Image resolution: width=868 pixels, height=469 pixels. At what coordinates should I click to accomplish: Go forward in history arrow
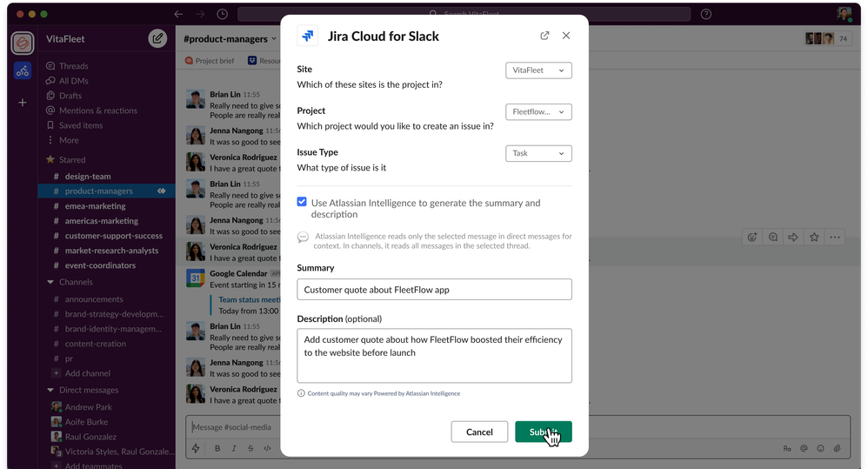(200, 14)
